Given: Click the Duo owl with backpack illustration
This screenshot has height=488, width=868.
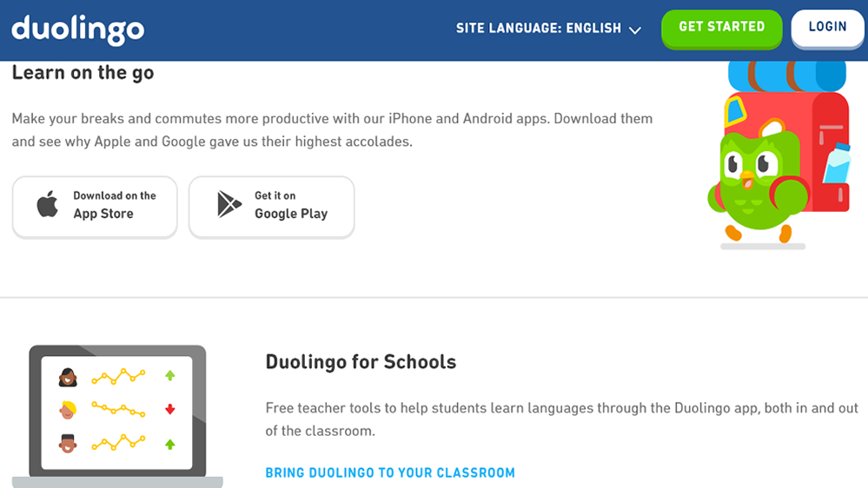Looking at the screenshot, I should click(779, 155).
